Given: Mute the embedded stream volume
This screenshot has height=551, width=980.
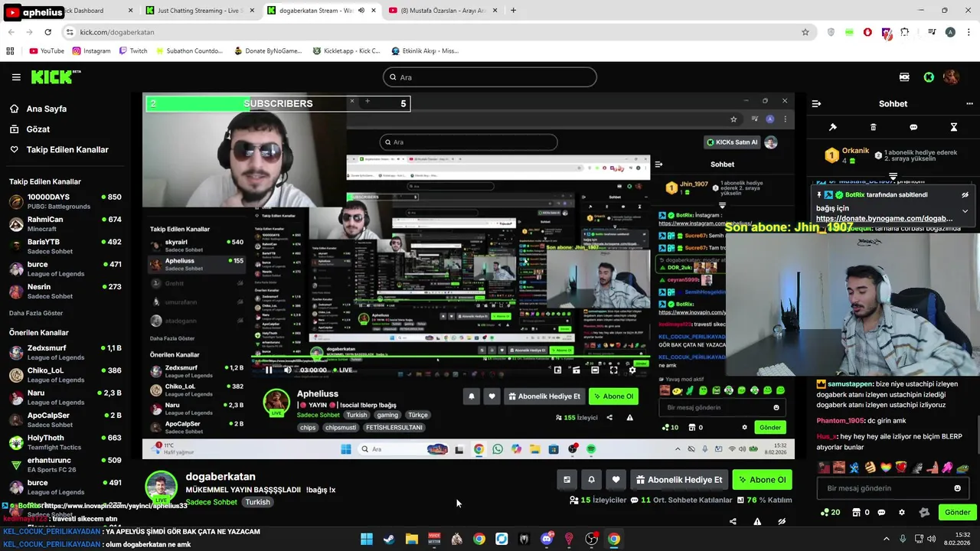Looking at the screenshot, I should (x=287, y=370).
